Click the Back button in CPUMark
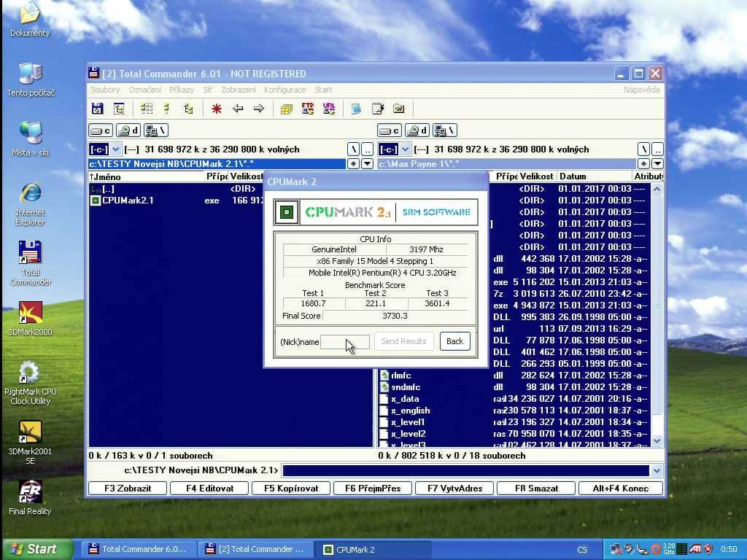Screen dimensions: 747x560 point(454,341)
